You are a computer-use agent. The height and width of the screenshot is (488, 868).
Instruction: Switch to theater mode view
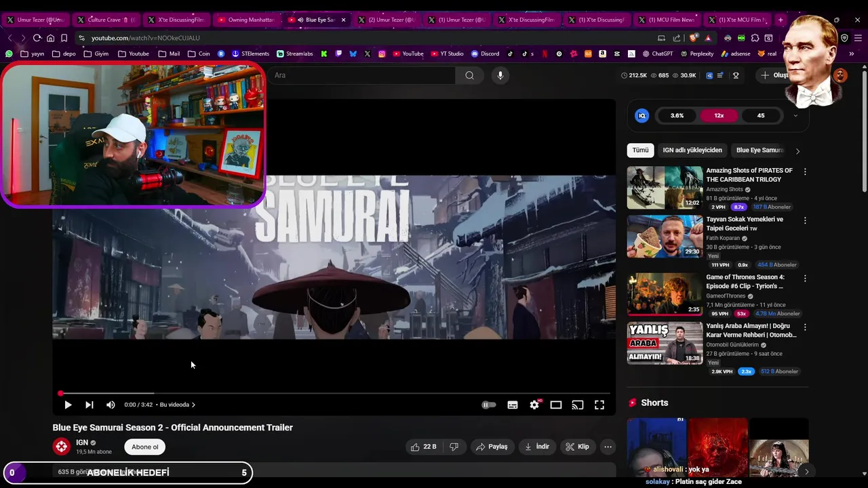point(556,405)
